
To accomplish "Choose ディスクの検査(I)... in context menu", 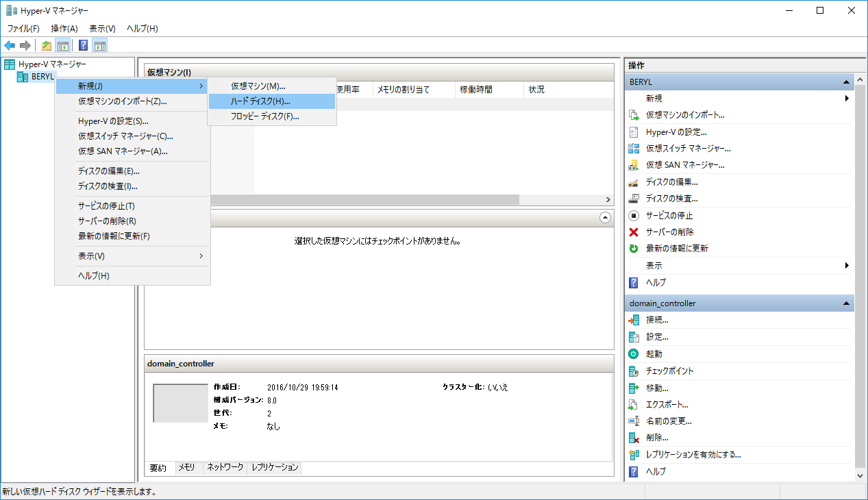I will tap(132, 186).
